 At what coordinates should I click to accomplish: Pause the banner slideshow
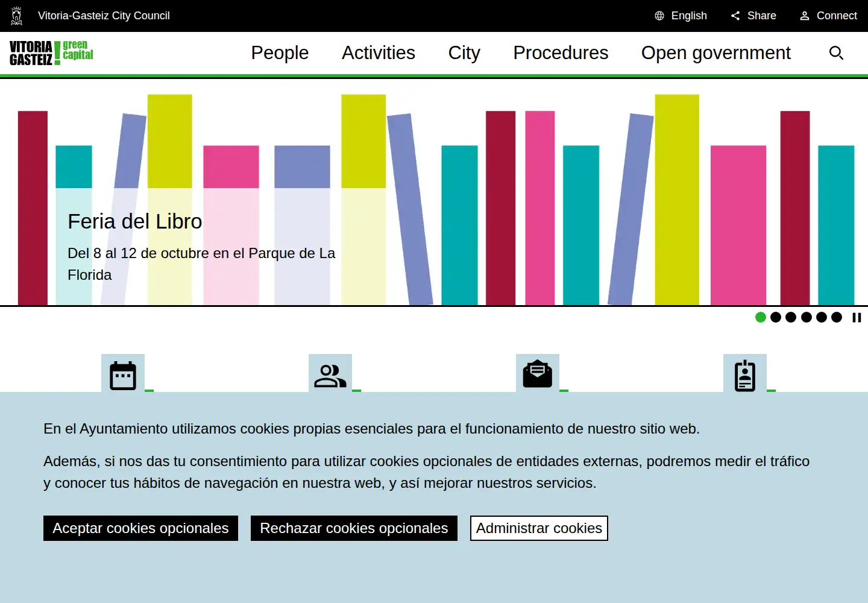tap(857, 317)
